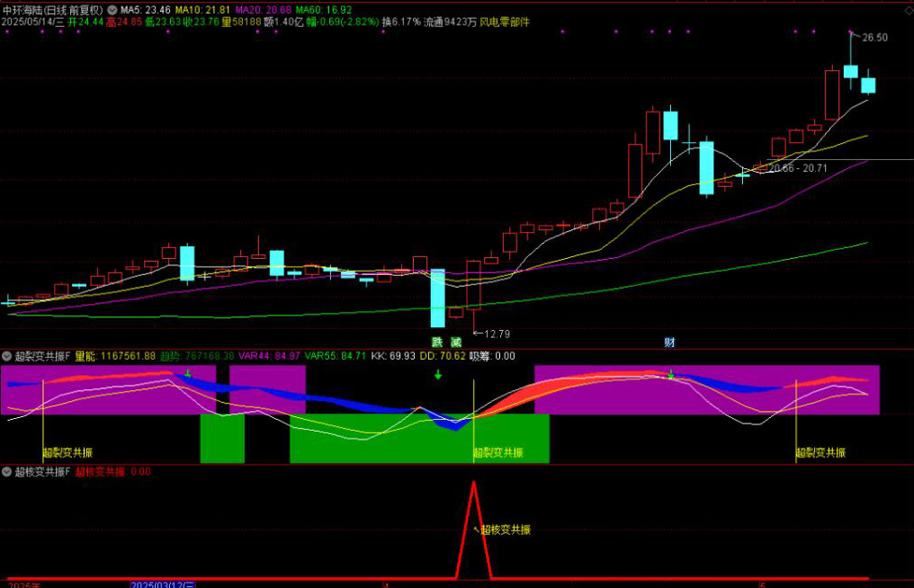Image resolution: width=914 pixels, height=588 pixels.
Task: Select the 26.50 high price label
Action: [874, 38]
